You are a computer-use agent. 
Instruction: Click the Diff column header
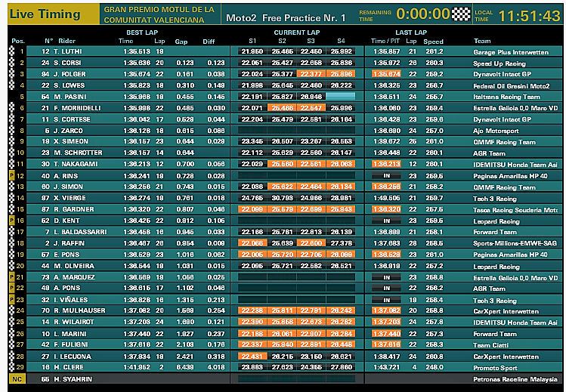pyautogui.click(x=209, y=42)
